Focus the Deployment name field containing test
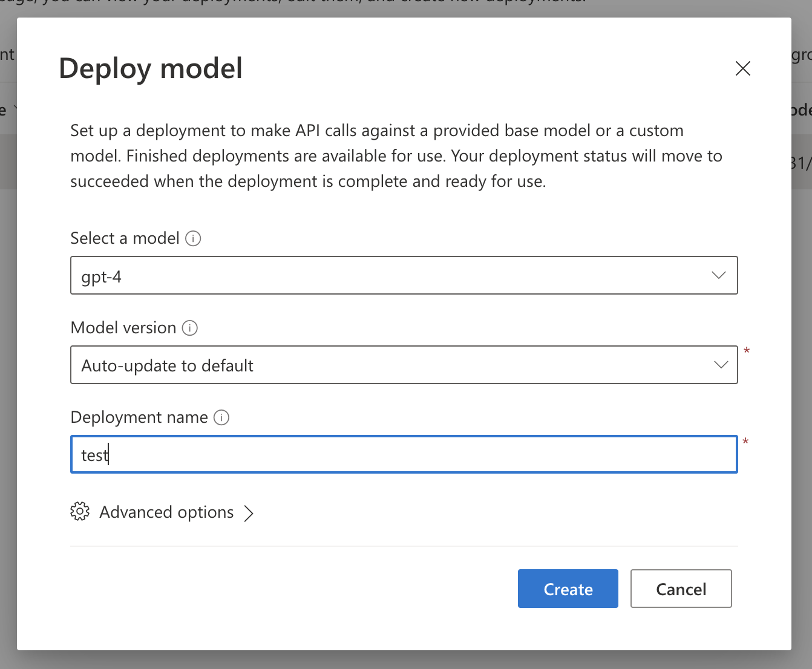This screenshot has width=812, height=669. [x=403, y=455]
